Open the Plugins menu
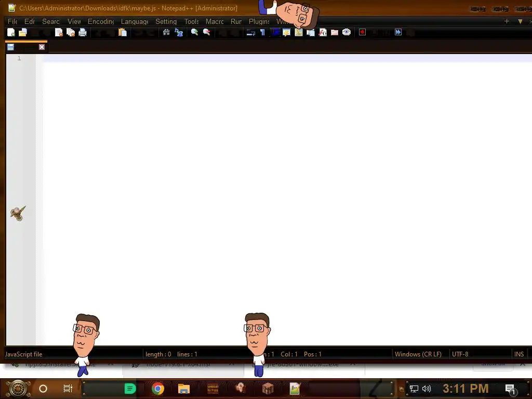532x399 pixels. pyautogui.click(x=259, y=21)
